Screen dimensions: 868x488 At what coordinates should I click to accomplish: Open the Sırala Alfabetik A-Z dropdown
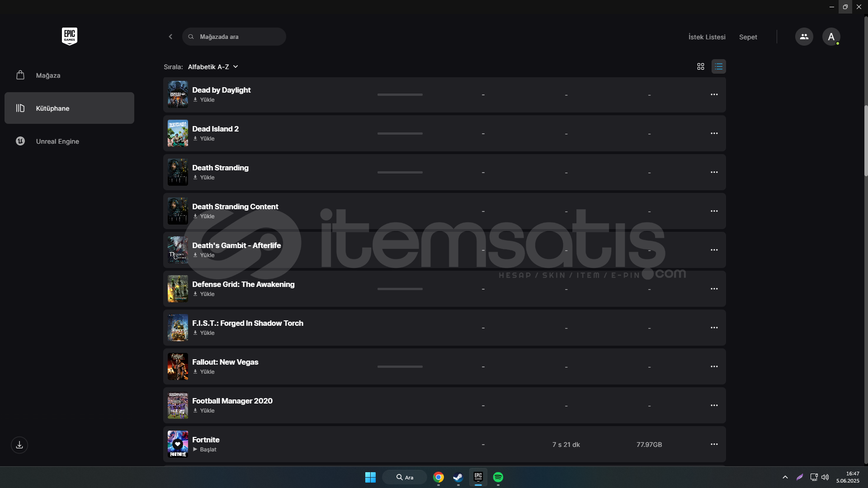pyautogui.click(x=213, y=67)
